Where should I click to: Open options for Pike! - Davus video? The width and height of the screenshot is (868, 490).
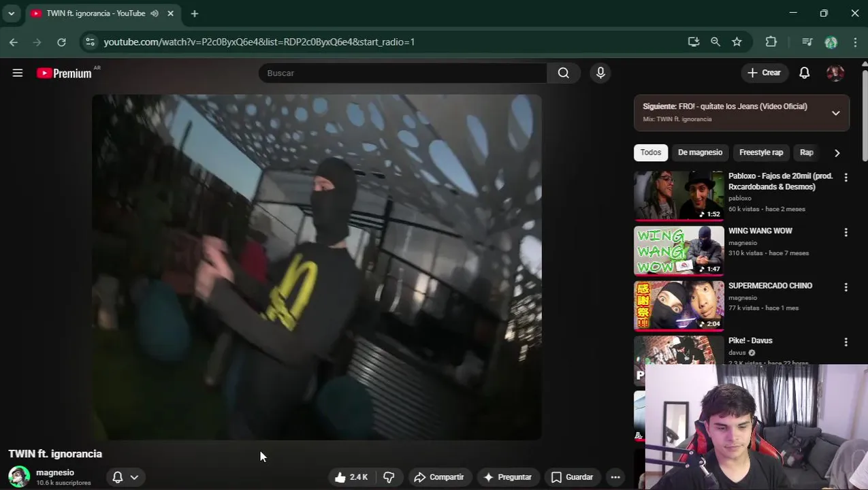[x=846, y=342]
